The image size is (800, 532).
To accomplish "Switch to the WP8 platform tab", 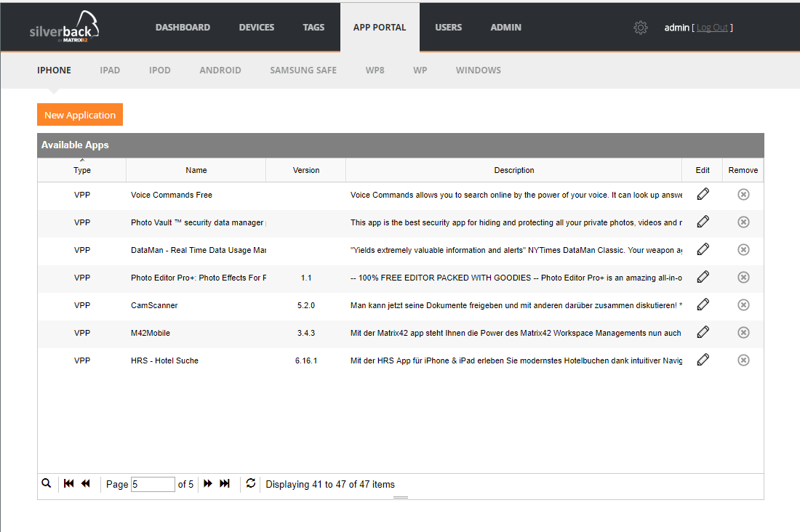I will [375, 70].
